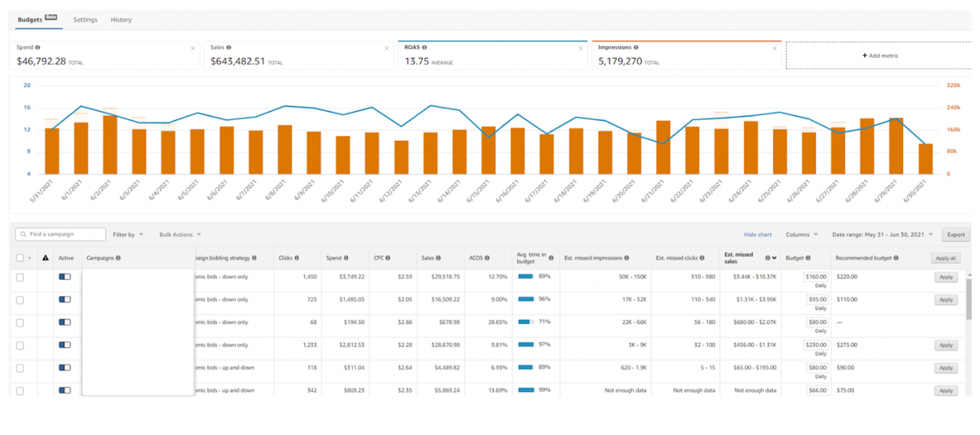Edit the $230.00 daily budget field
Image resolution: width=980 pixels, height=435 pixels.
816,344
